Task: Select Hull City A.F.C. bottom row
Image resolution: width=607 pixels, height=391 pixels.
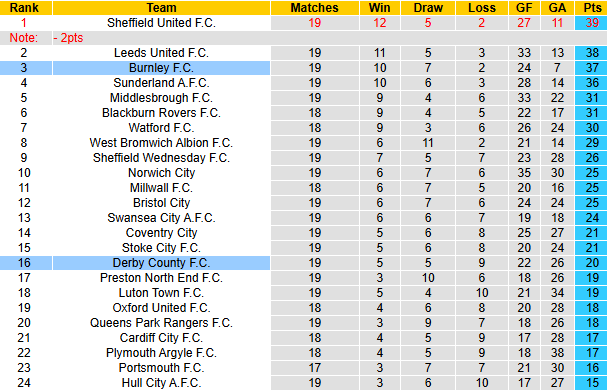Action: 304,383
